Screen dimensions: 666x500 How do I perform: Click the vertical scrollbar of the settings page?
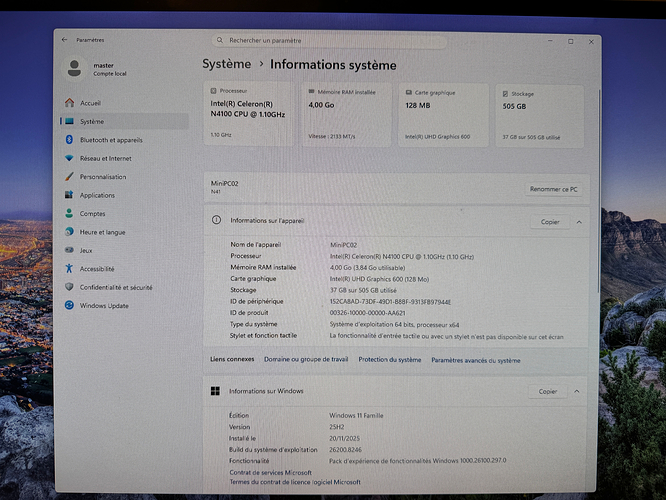(x=599, y=191)
